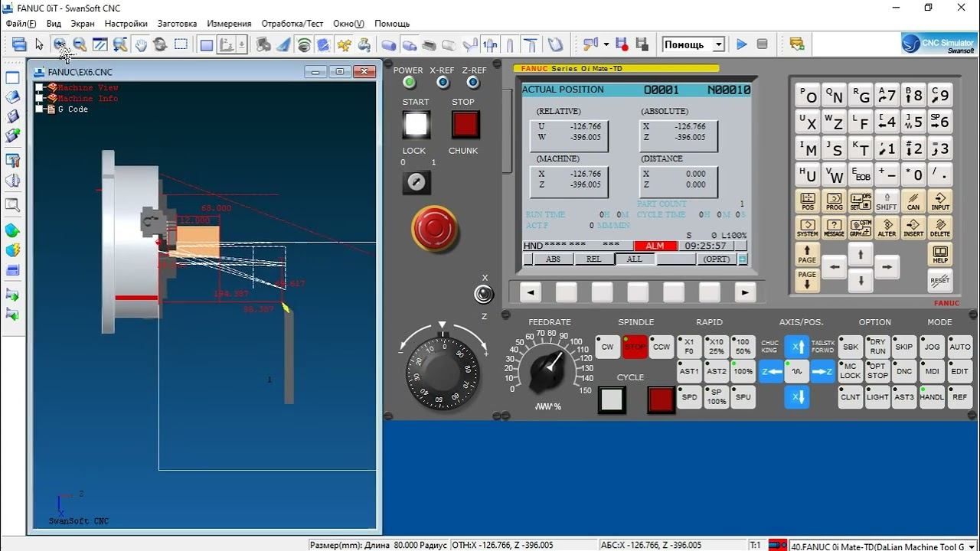Switch mode to HANDL handle mode
980x551 pixels.
tap(932, 397)
